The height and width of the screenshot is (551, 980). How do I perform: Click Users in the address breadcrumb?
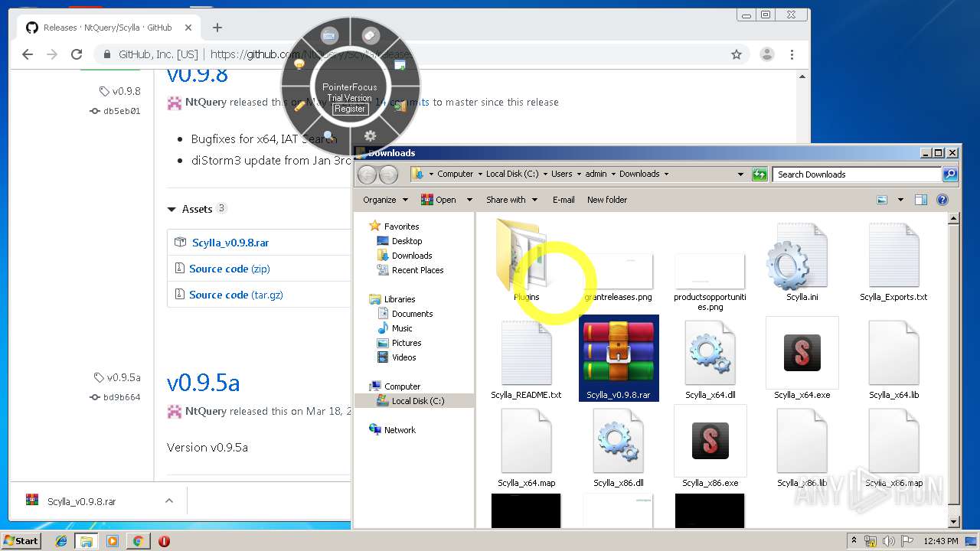click(x=561, y=174)
